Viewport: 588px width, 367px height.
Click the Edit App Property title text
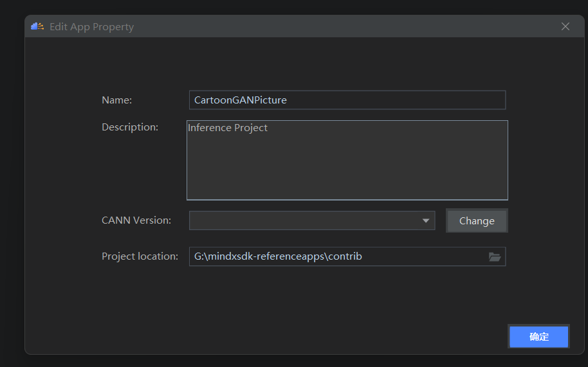click(91, 27)
